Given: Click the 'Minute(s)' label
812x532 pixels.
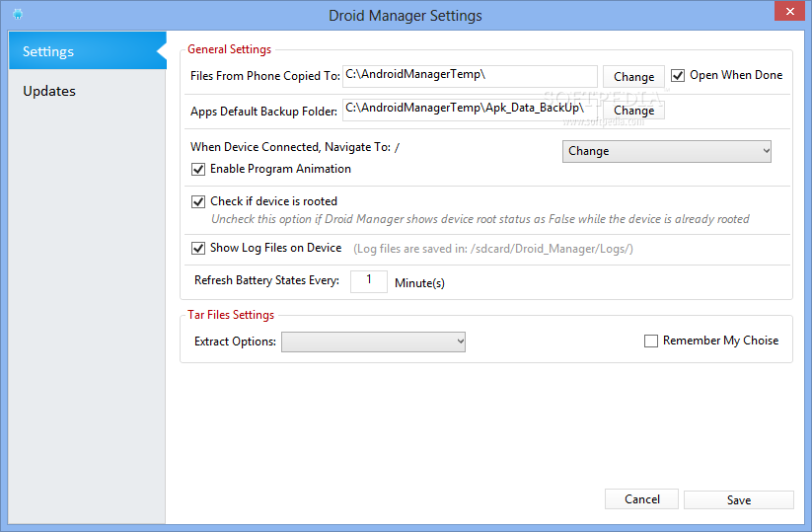Looking at the screenshot, I should pos(419,283).
